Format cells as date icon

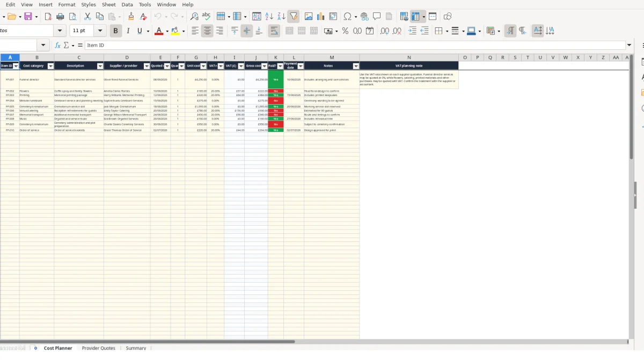point(370,31)
